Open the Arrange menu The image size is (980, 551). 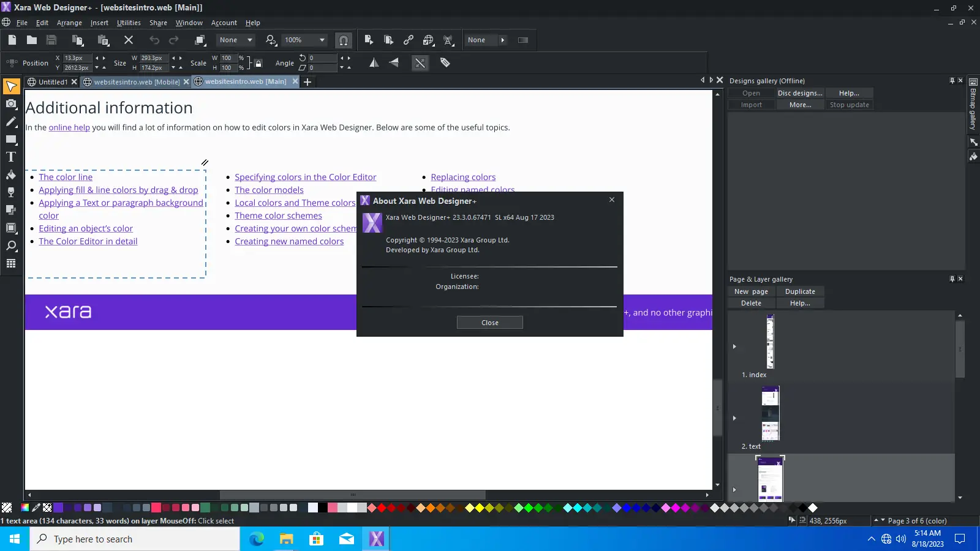point(69,23)
